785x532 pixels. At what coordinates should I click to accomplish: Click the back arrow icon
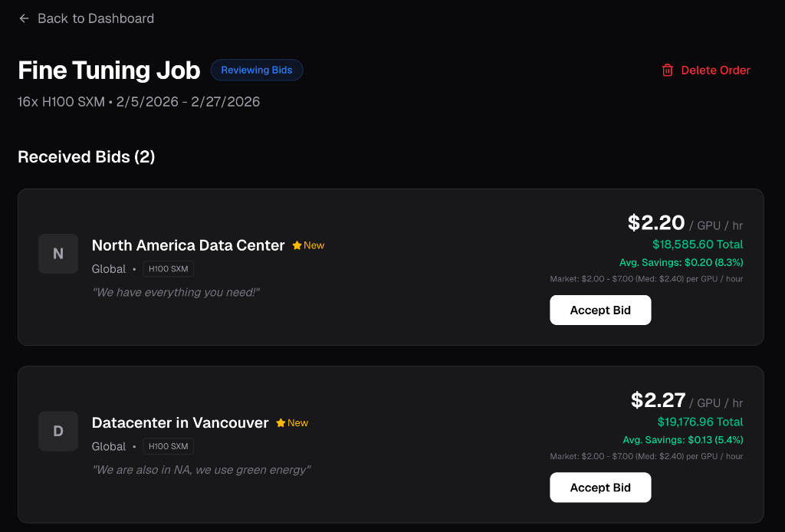tap(24, 18)
